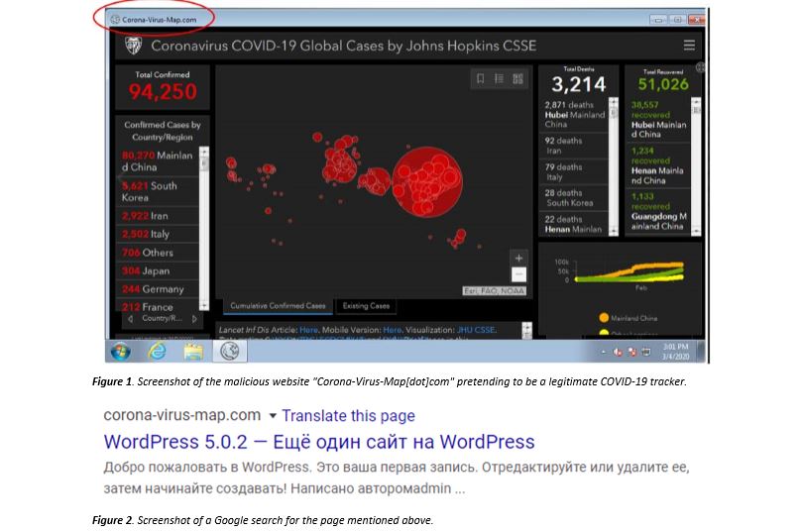Select 92 deaths Iran entry
802x532 pixels.
tap(574, 146)
